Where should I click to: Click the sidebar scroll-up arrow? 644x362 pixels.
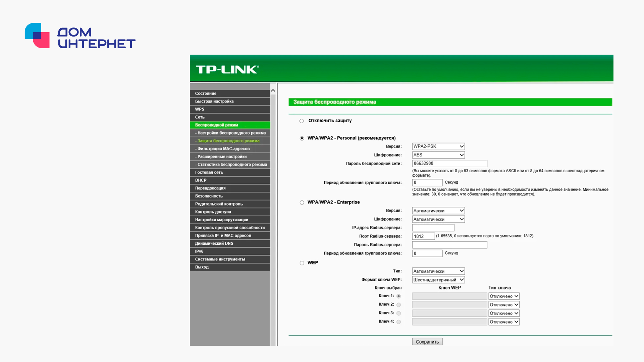coord(273,90)
